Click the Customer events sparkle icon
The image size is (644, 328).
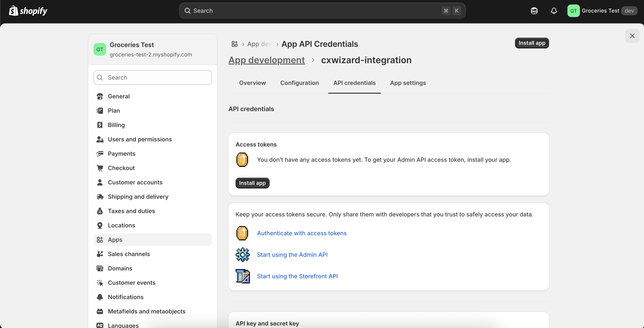[x=100, y=283]
